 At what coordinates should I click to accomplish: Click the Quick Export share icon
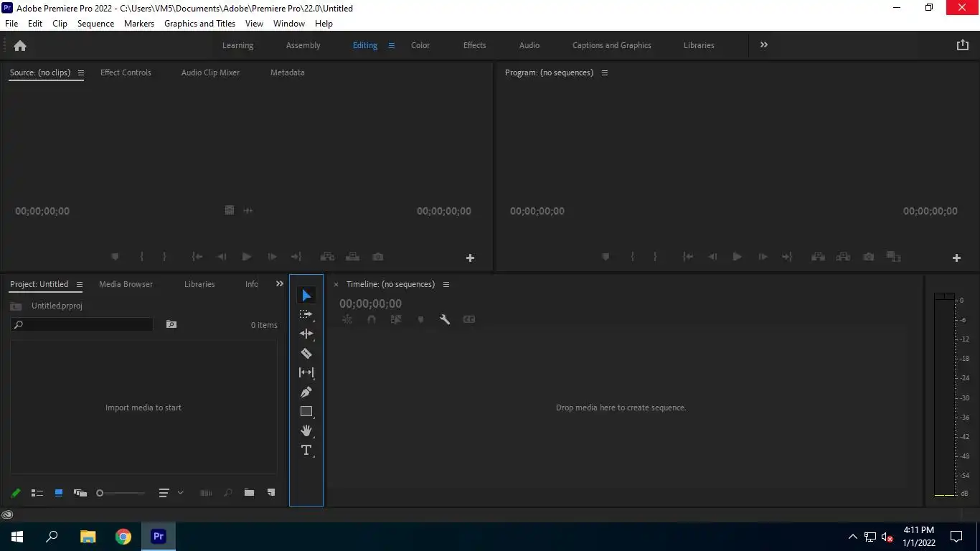pos(963,44)
